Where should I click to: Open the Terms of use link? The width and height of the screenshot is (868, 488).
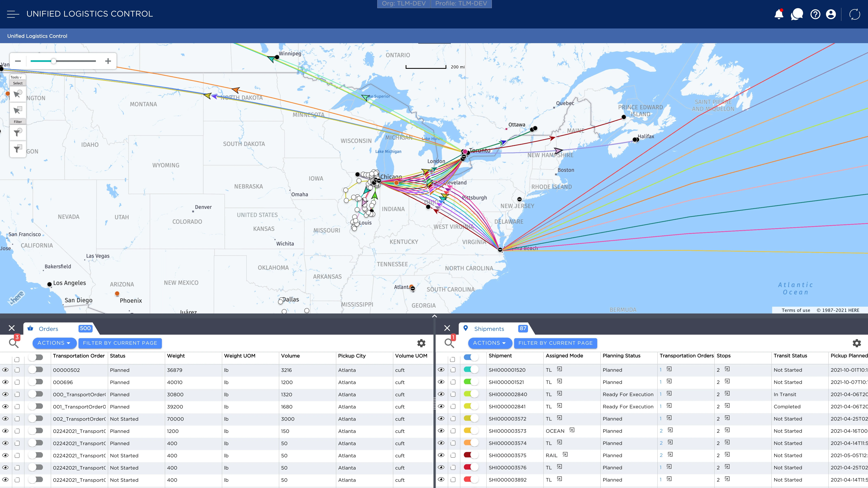click(x=796, y=310)
